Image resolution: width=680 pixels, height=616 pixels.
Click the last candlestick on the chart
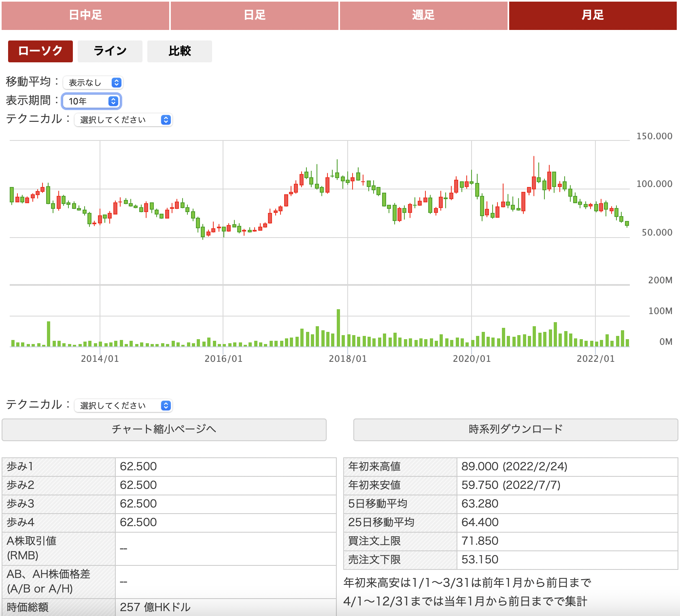pyautogui.click(x=627, y=223)
